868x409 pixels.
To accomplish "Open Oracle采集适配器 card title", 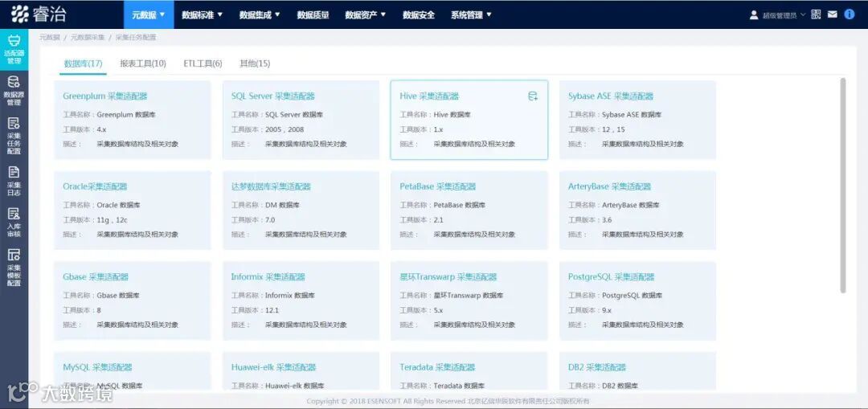I will pos(95,186).
